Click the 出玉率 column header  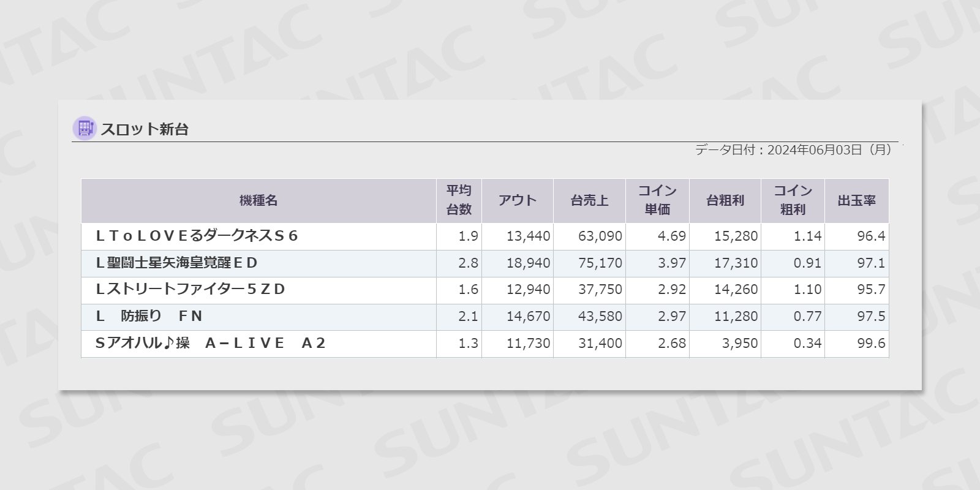coord(857,201)
